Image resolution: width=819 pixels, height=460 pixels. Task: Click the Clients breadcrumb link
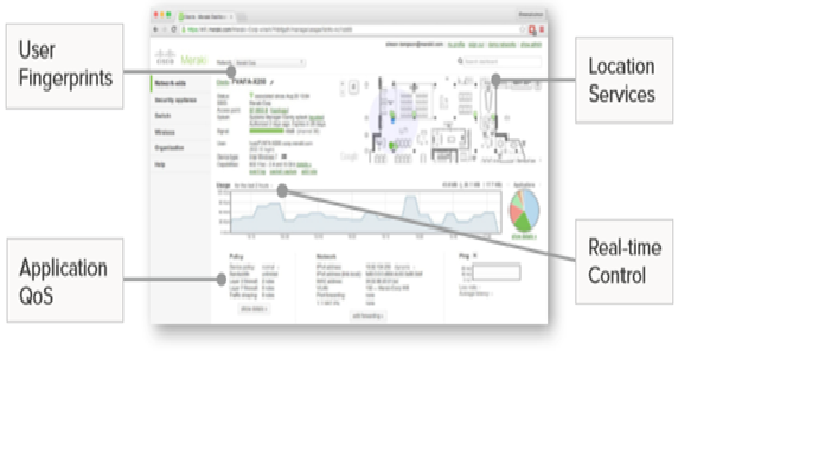[223, 84]
